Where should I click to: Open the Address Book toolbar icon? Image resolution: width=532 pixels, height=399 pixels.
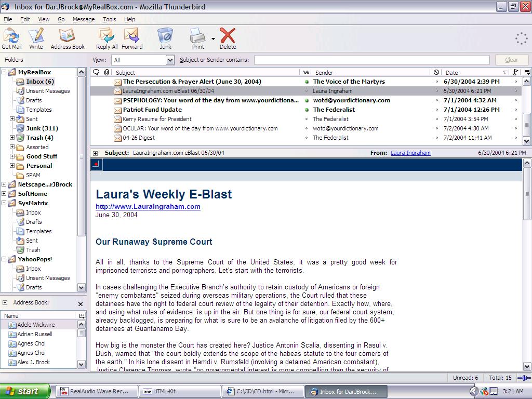68,38
